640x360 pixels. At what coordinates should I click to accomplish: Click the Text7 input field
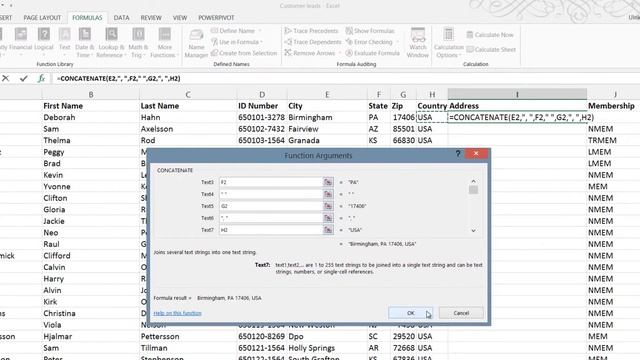click(x=271, y=230)
